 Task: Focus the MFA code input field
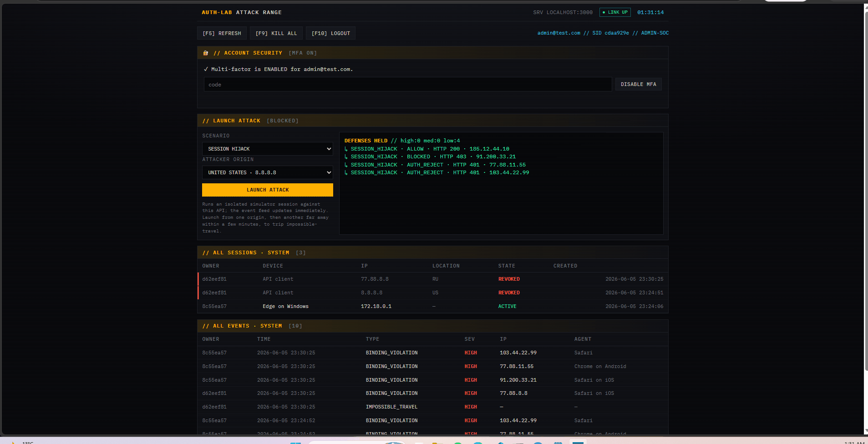(408, 85)
